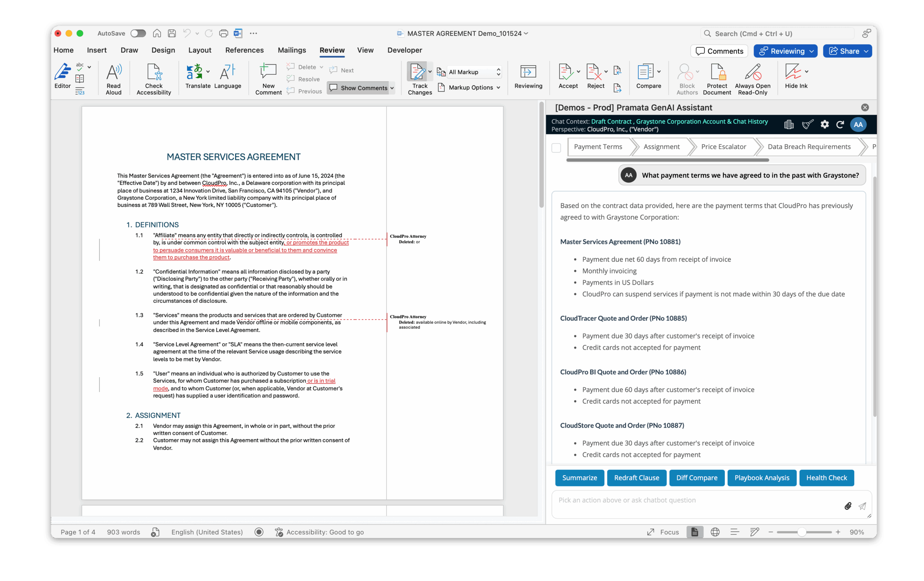Expand the Compare dropdown arrow
The height and width of the screenshot is (581, 924).
(x=659, y=72)
